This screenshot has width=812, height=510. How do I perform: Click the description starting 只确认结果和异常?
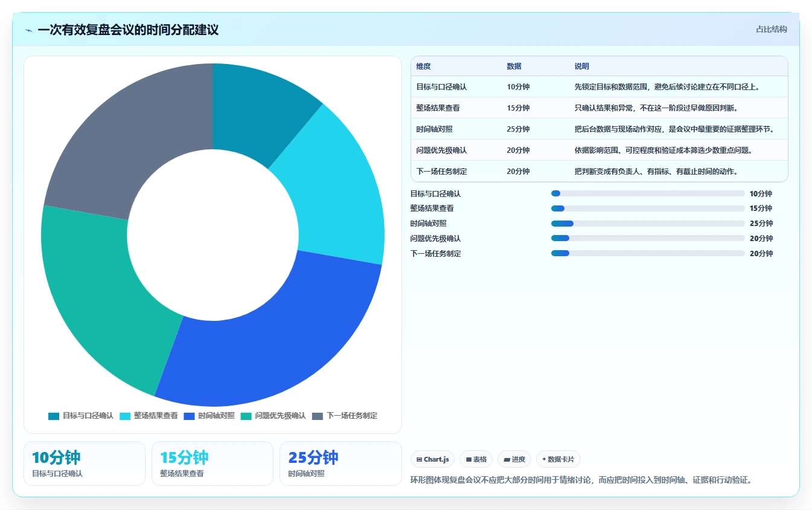pos(656,108)
